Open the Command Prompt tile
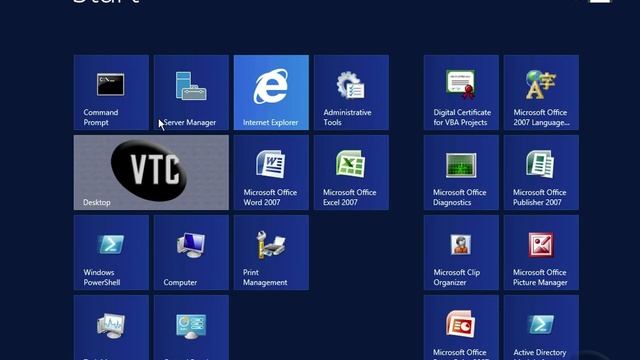The height and width of the screenshot is (360, 640). (x=111, y=92)
